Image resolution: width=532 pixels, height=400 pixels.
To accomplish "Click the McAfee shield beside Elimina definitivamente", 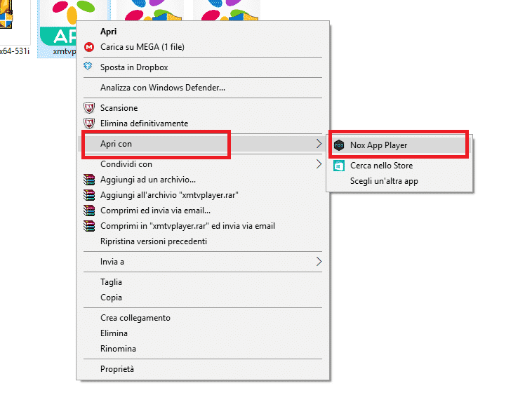I will (x=89, y=123).
